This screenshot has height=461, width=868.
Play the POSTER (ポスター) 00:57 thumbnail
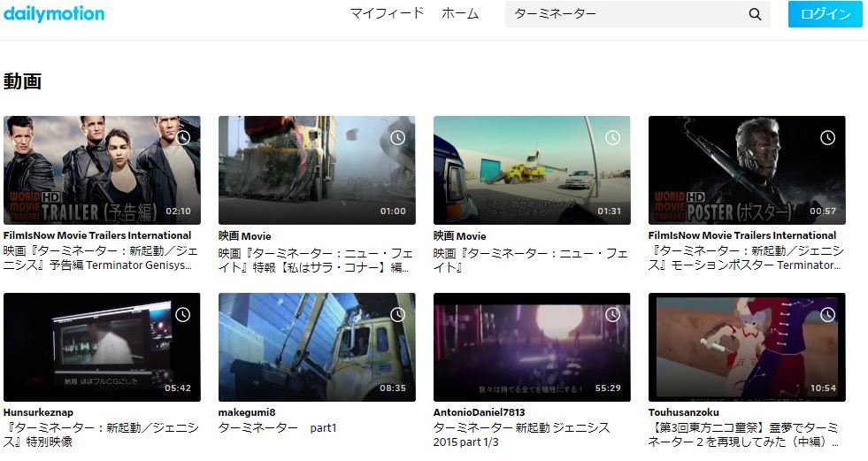click(x=747, y=170)
